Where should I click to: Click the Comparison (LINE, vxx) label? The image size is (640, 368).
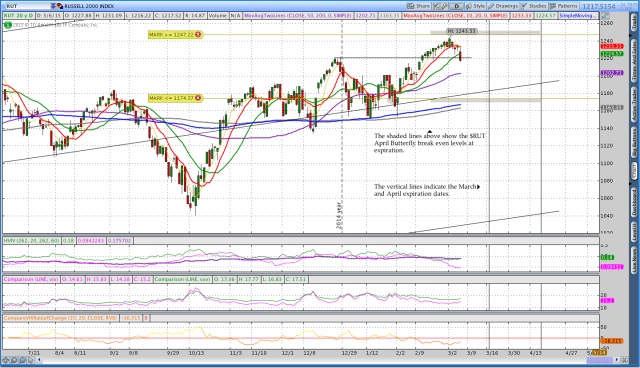tap(182, 279)
